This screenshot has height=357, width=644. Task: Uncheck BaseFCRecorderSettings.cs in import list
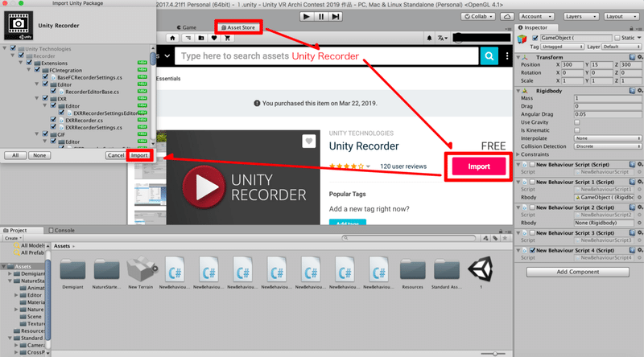pos(45,76)
